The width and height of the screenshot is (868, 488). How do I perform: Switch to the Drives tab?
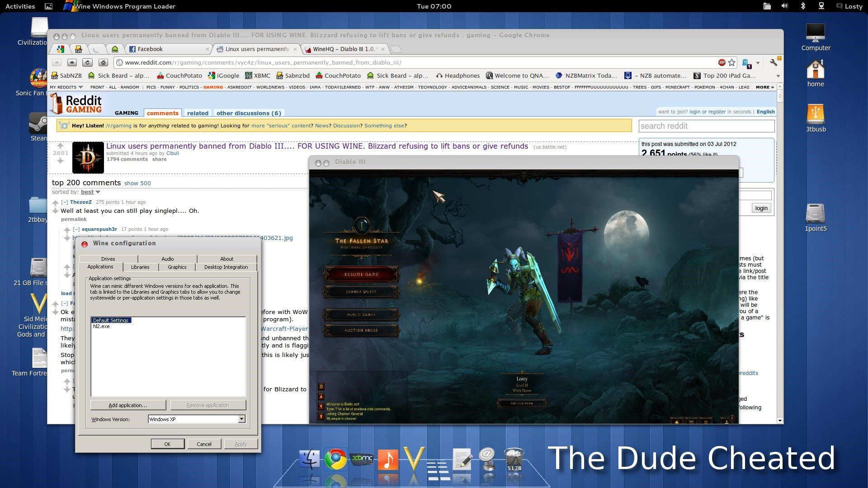[x=108, y=259]
